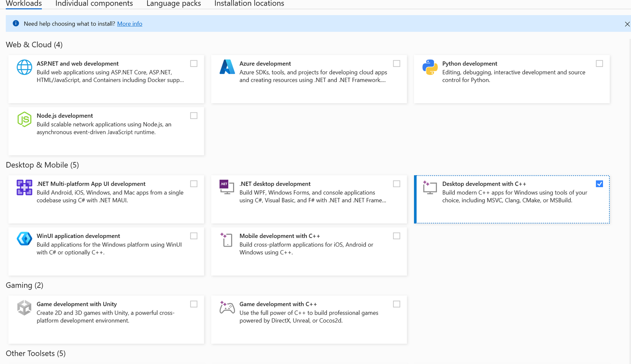Click the Mobile development with C++ icon
This screenshot has width=631, height=364.
point(226,240)
